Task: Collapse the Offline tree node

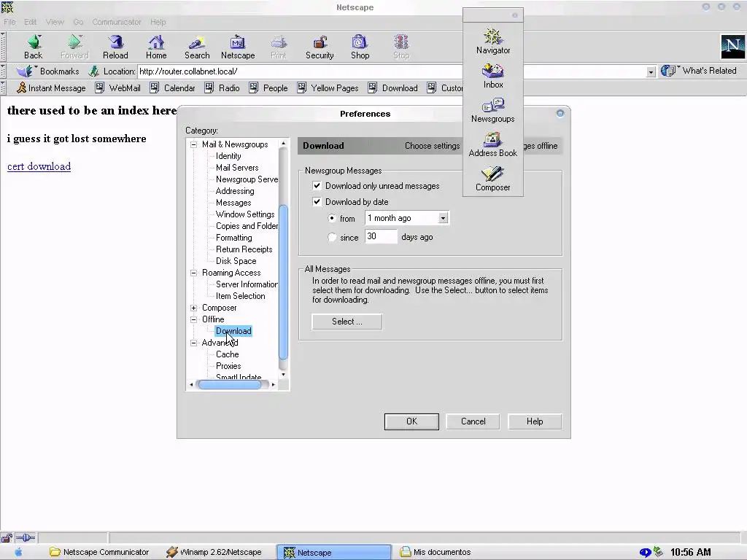Action: 194,319
